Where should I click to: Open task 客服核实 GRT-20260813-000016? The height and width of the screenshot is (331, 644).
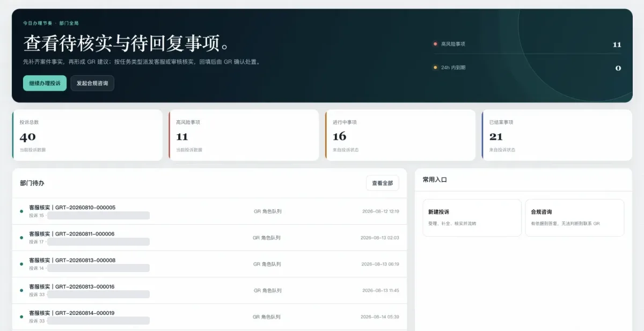tap(209, 290)
